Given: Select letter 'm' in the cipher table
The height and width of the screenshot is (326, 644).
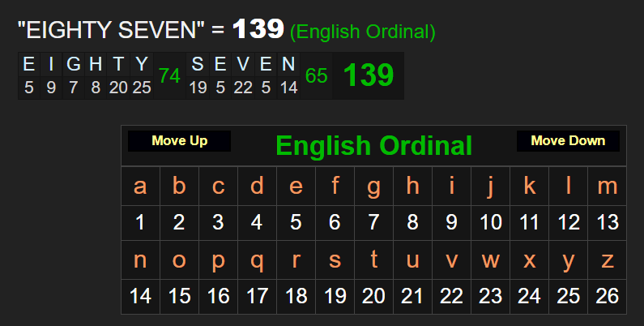Looking at the screenshot, I should (607, 187).
